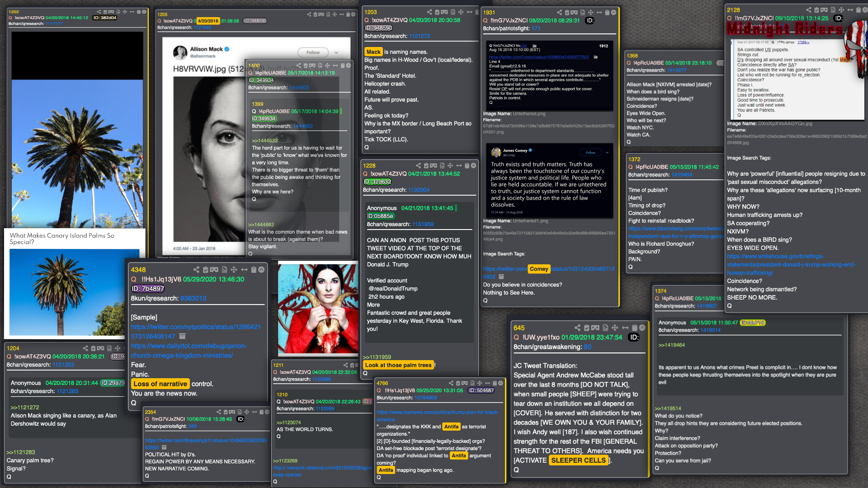Open chevron menu on James Comey tweet
This screenshot has width=868, height=488.
(607, 153)
